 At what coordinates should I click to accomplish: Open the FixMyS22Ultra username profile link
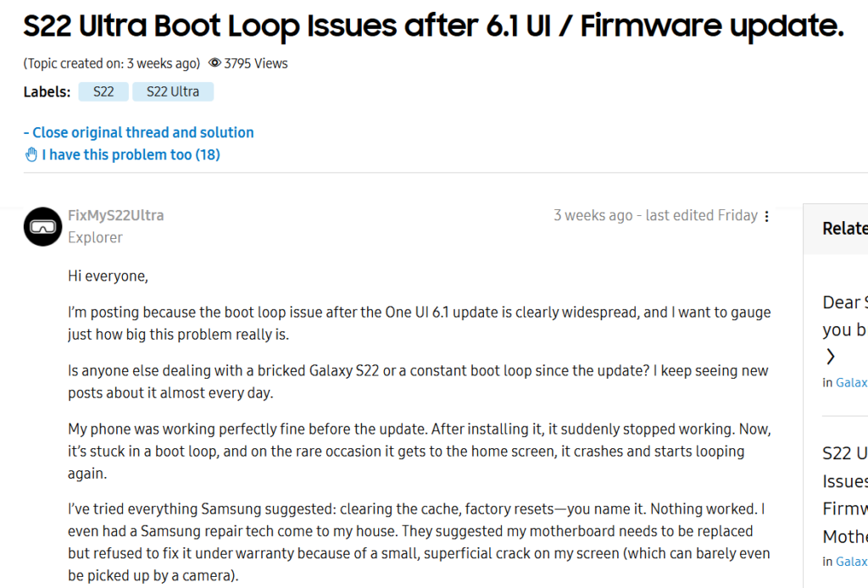click(x=116, y=215)
